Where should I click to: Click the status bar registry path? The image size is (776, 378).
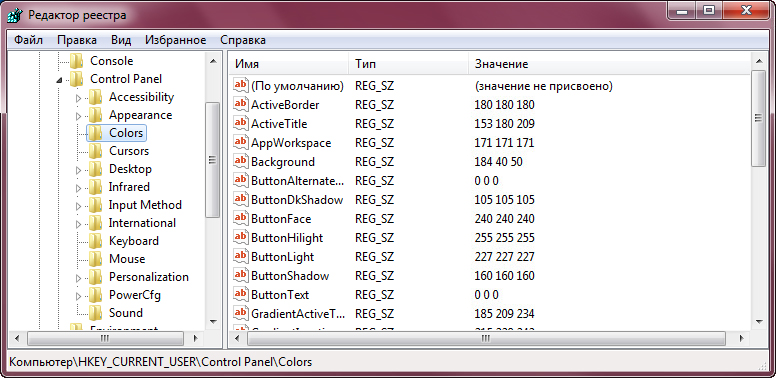[161, 362]
